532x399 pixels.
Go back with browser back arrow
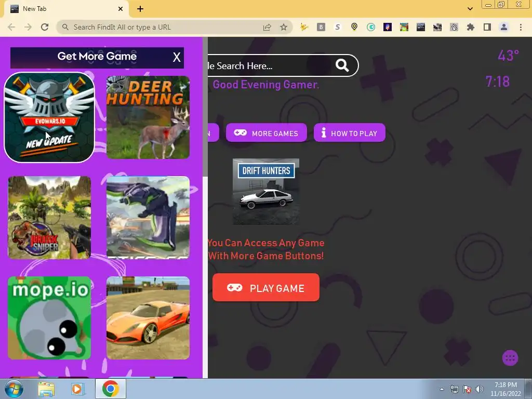click(11, 27)
